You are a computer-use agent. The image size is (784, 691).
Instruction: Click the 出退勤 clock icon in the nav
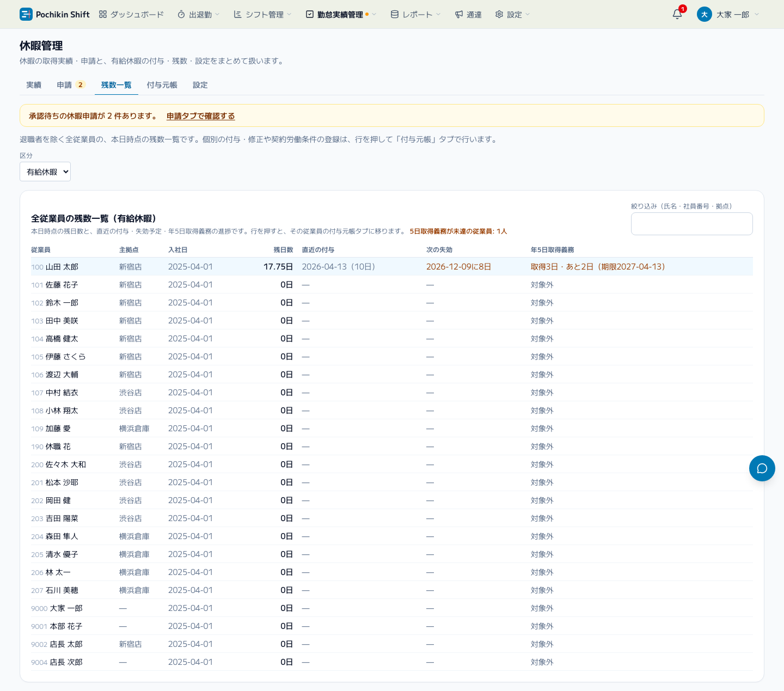(x=181, y=14)
